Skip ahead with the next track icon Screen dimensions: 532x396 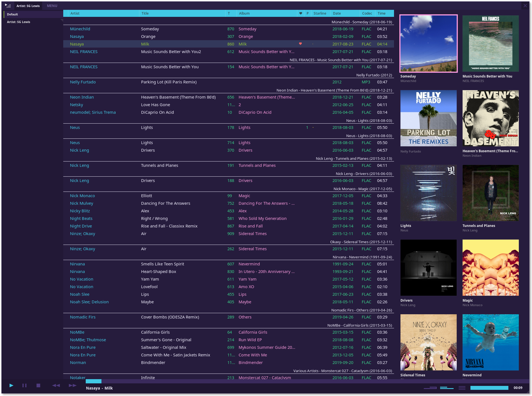tap(72, 385)
